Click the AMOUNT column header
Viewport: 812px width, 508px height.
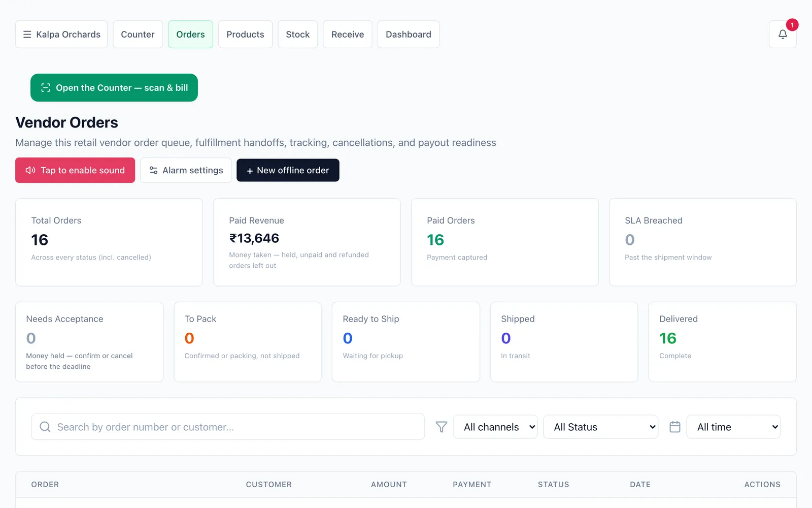click(389, 485)
